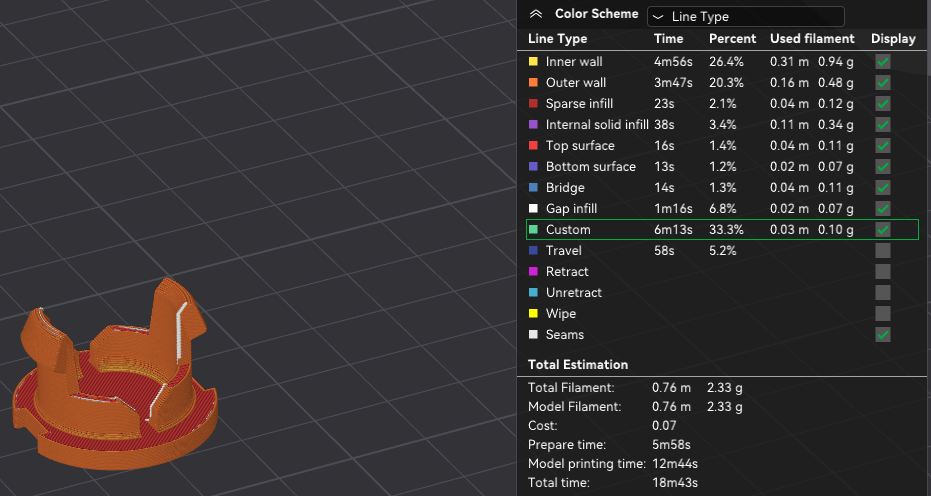Hide Seams with its checkbox

click(883, 334)
